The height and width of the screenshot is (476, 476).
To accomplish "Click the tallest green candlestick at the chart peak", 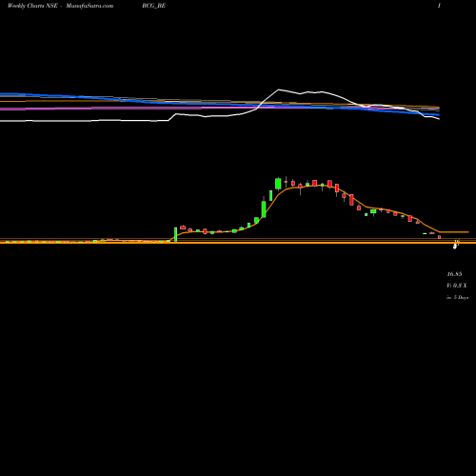I will click(278, 184).
